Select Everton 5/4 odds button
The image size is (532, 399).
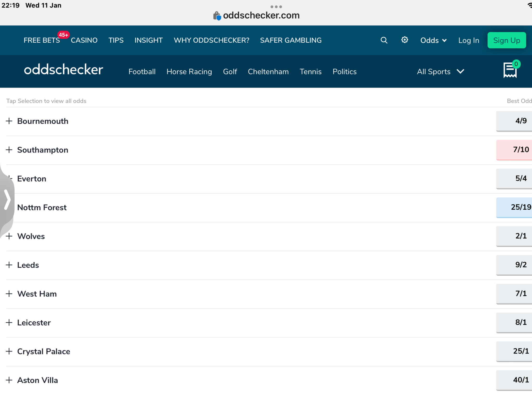(x=514, y=179)
